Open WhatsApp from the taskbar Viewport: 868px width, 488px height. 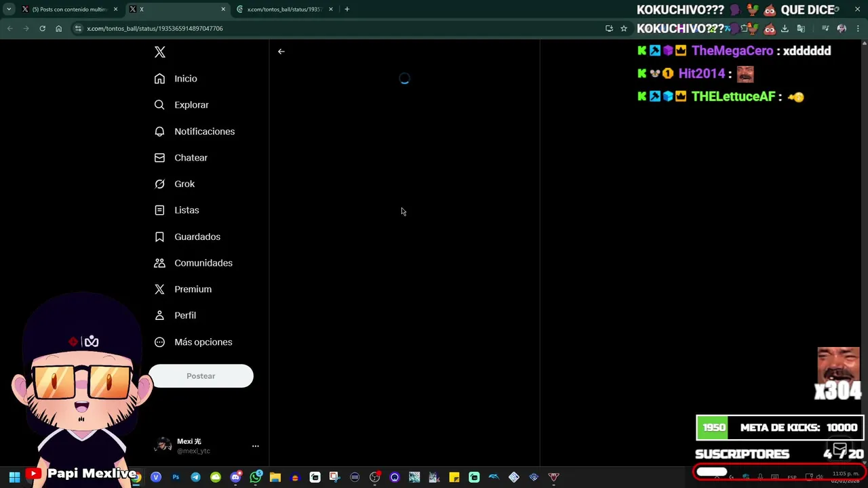(x=256, y=477)
